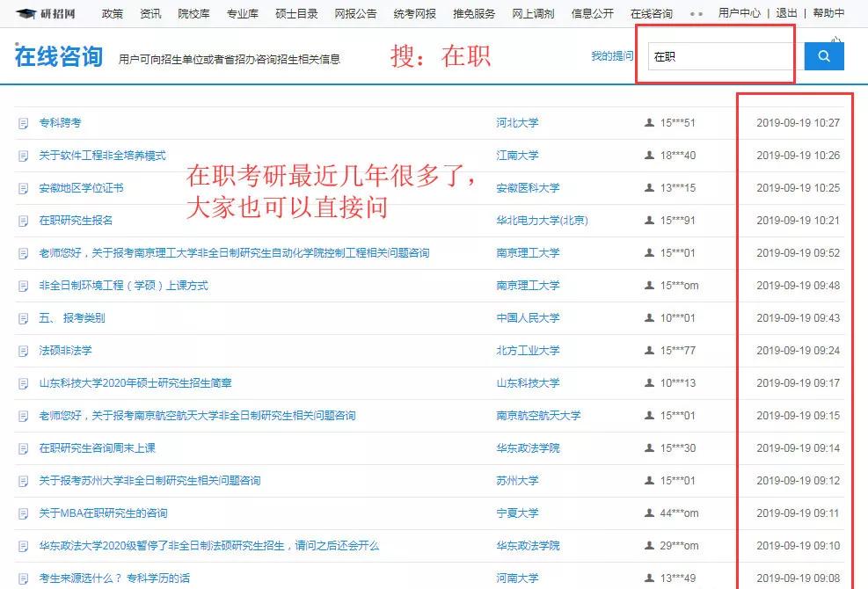The height and width of the screenshot is (589, 868).
Task: Open the 我的提问 link
Action: (x=612, y=56)
